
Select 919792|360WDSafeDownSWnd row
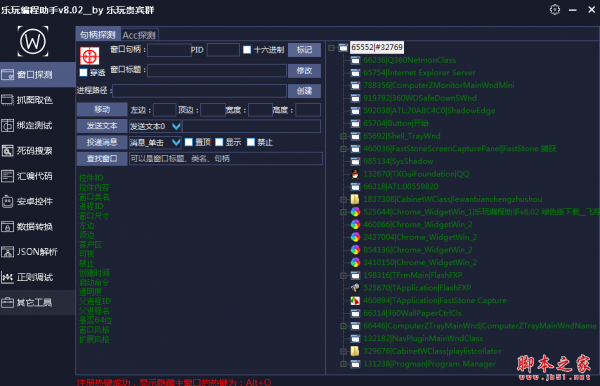tap(420, 98)
